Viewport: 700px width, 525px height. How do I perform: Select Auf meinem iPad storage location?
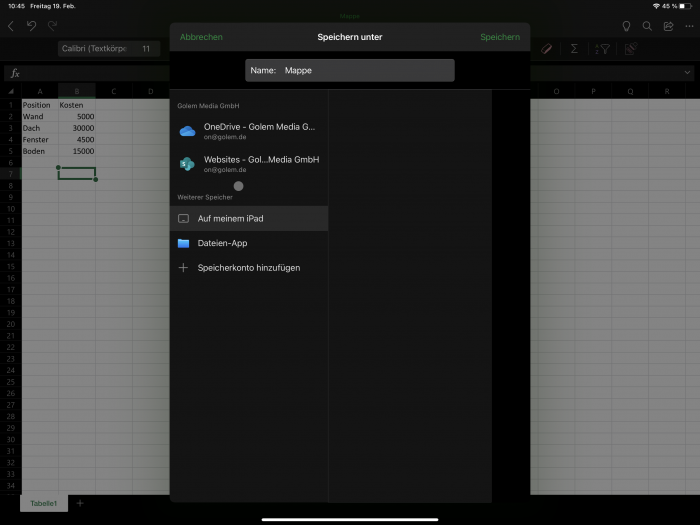pyautogui.click(x=249, y=218)
